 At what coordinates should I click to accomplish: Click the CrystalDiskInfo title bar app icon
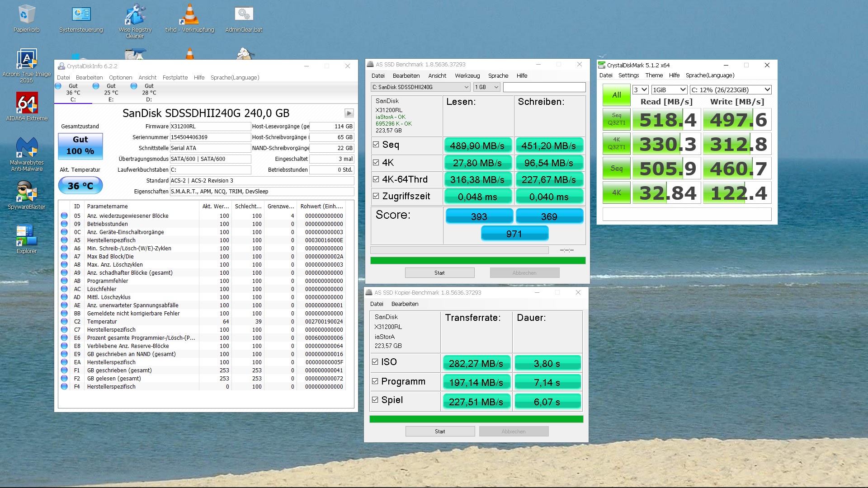tap(61, 66)
